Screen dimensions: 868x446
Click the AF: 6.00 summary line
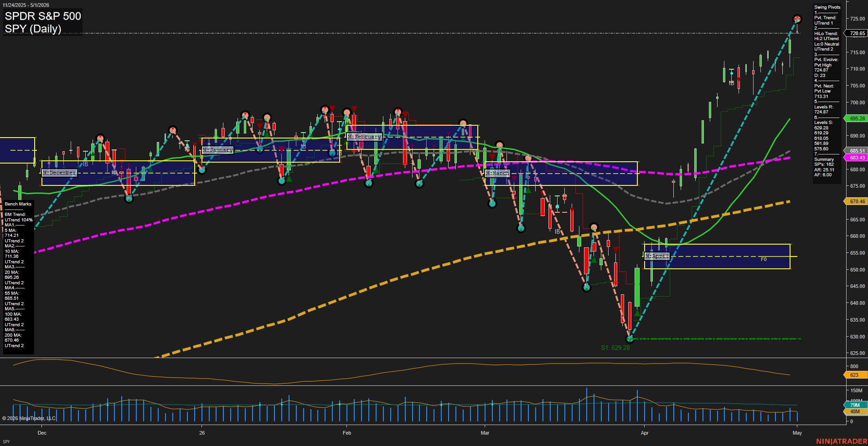[823, 175]
